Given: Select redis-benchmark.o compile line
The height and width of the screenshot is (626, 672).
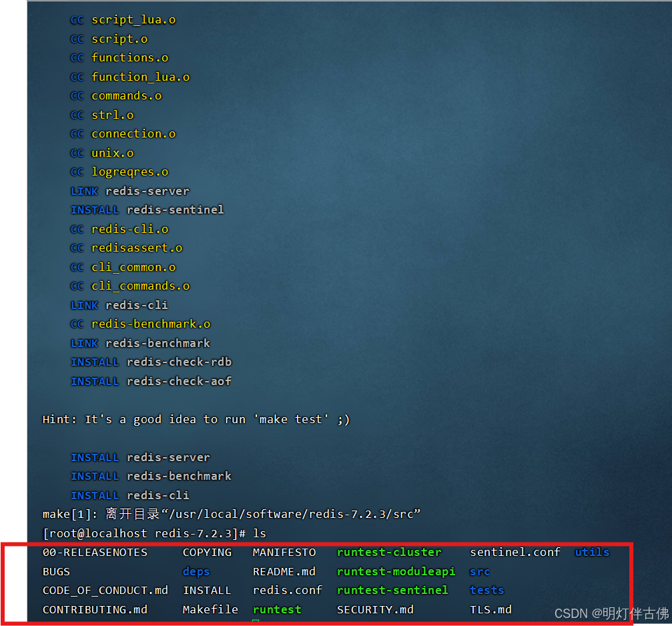Looking at the screenshot, I should click(141, 324).
